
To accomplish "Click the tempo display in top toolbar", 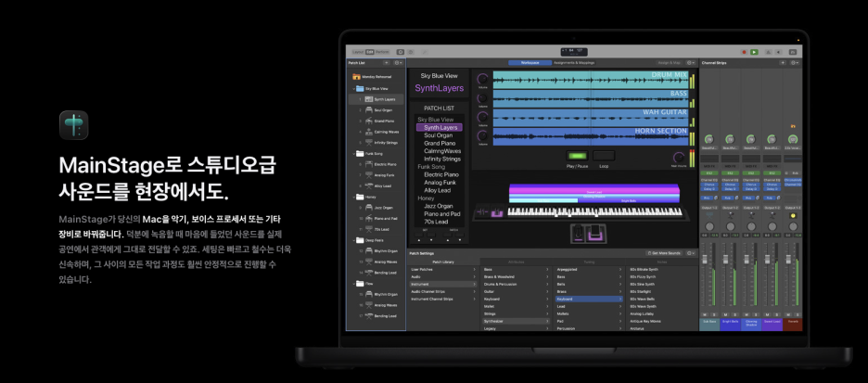I will (x=574, y=52).
